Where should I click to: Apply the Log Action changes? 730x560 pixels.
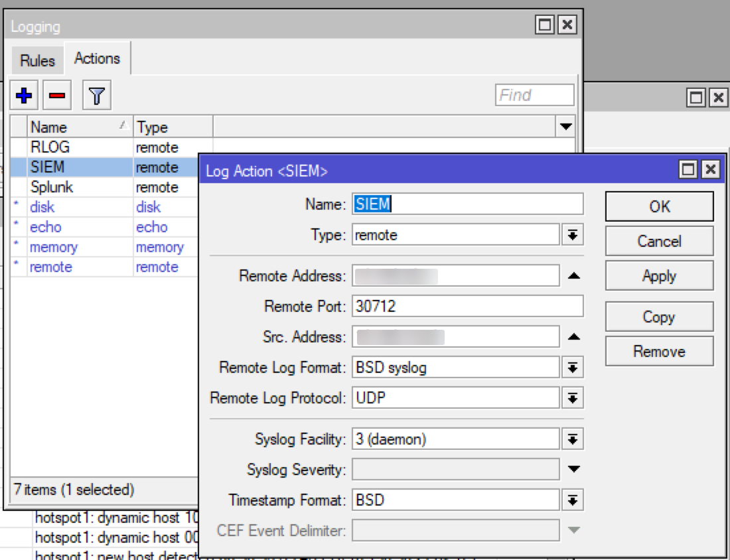659,275
